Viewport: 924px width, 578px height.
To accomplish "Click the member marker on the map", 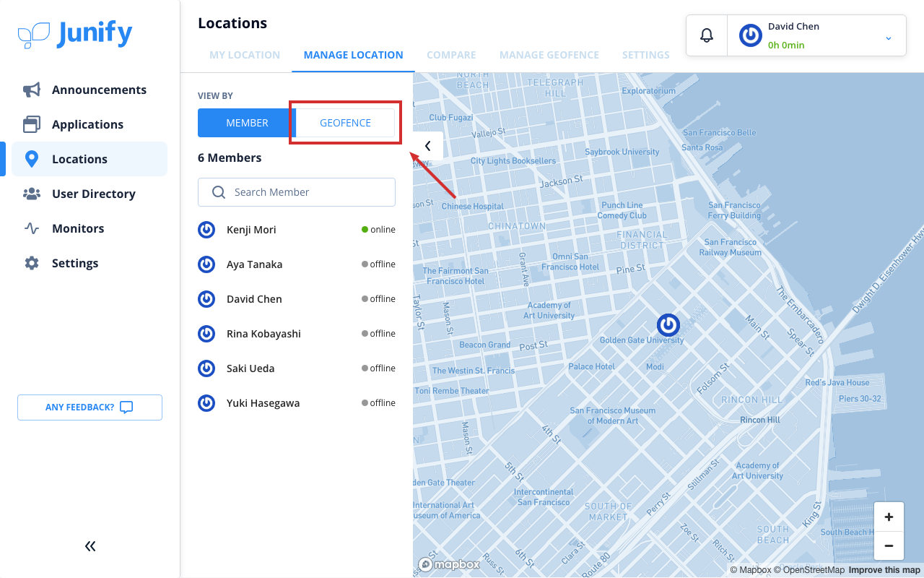I will click(668, 325).
